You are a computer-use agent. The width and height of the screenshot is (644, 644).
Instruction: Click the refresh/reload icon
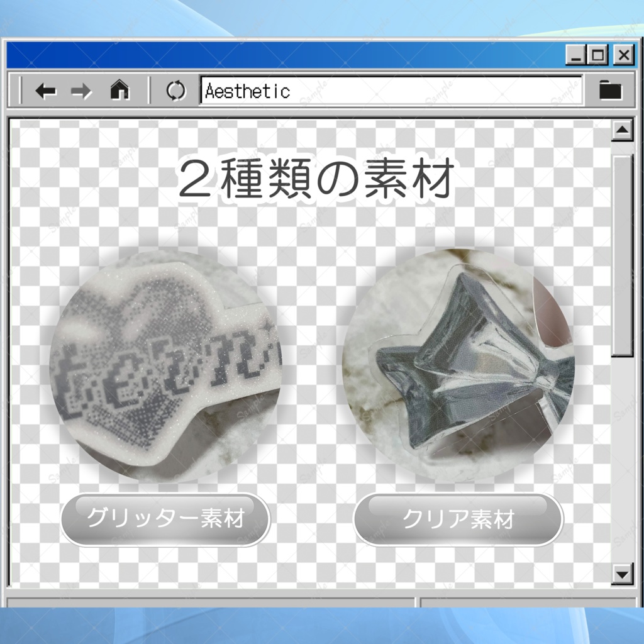(x=177, y=91)
